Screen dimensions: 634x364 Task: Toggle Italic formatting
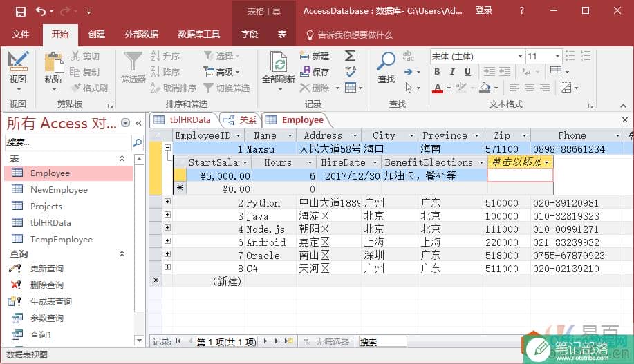(452, 72)
